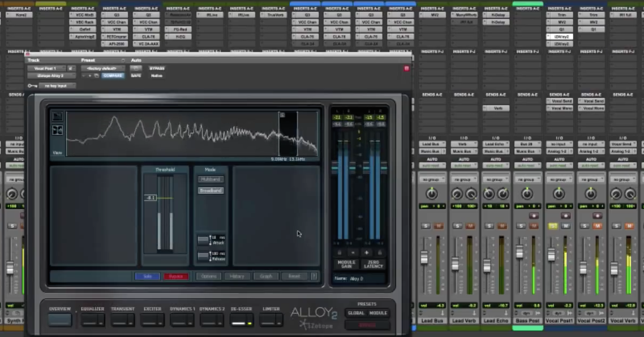Screen dimensions: 644x337
Task: Click the Lead Bus volume fader
Action: tap(424, 258)
